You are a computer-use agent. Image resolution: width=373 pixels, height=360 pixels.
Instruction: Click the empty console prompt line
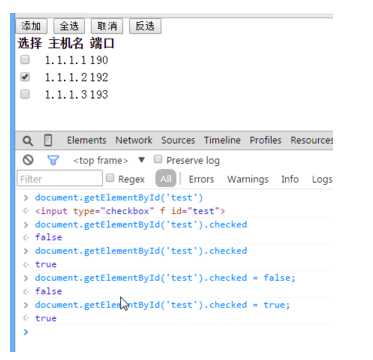pos(178,332)
